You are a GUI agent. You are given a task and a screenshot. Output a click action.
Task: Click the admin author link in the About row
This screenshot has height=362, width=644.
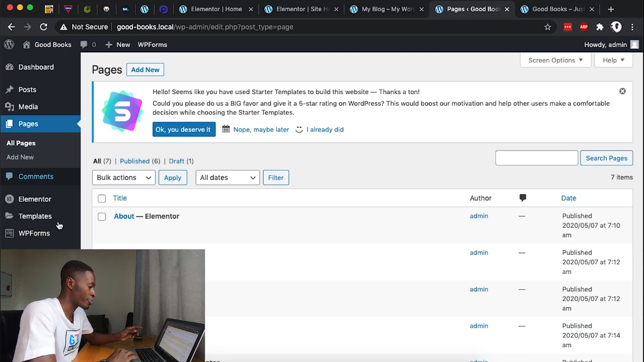coord(479,216)
